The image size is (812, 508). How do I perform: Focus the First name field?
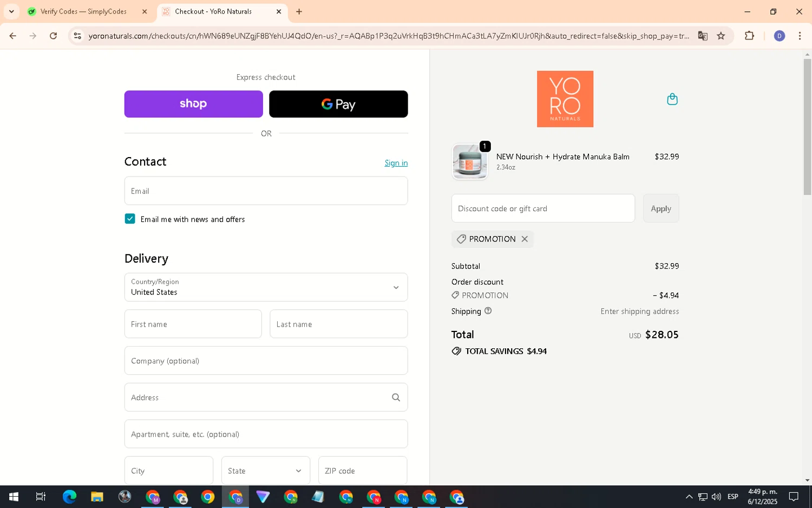pyautogui.click(x=193, y=324)
